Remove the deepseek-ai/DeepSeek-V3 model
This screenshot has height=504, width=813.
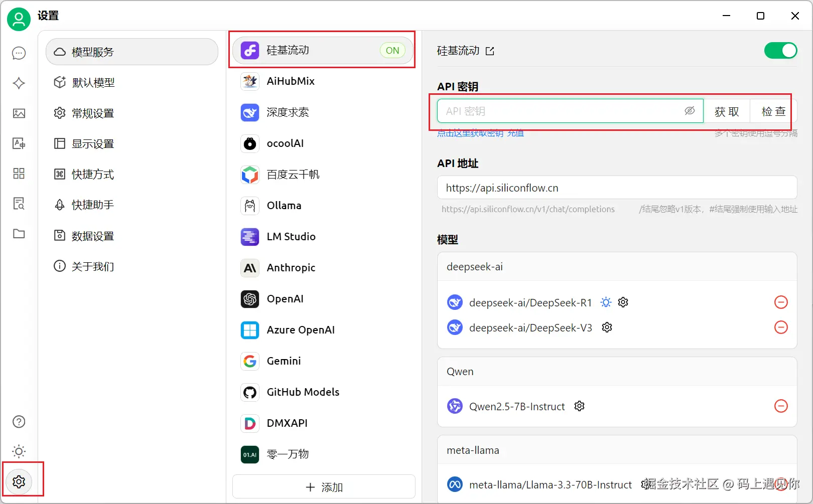pos(781,327)
